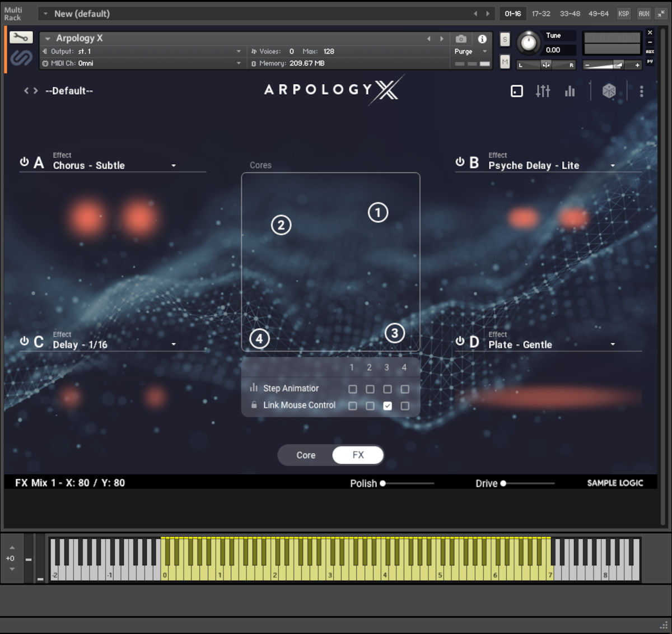
Task: Shift keyboard octave down with arrow
Action: point(12,569)
